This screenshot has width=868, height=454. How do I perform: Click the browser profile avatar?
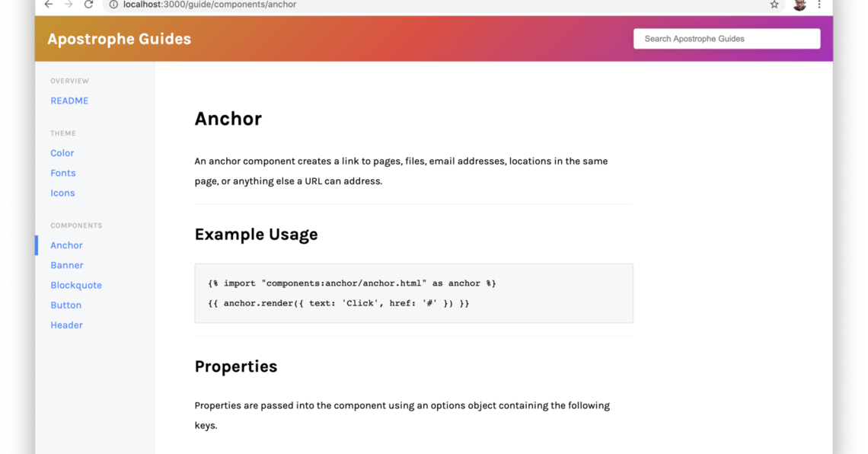tap(799, 5)
